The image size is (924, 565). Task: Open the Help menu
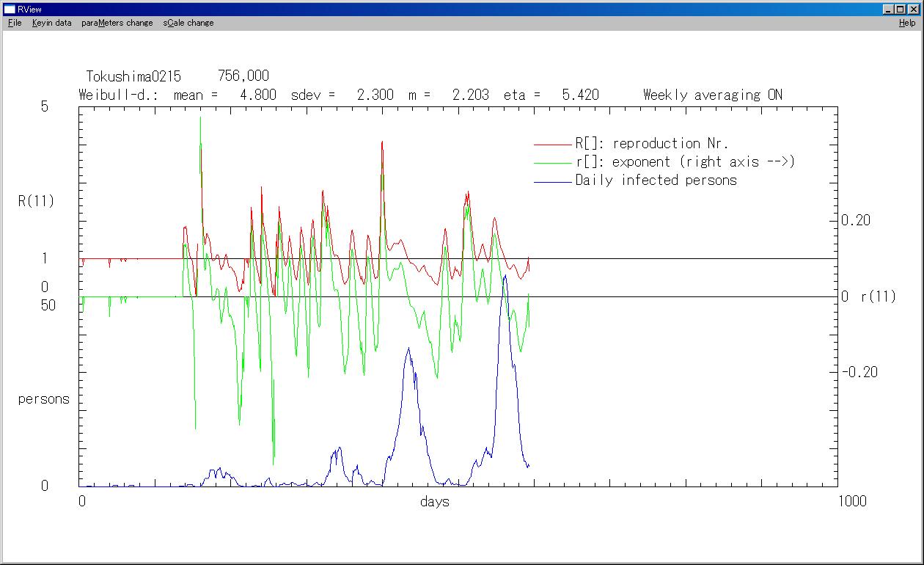(x=907, y=23)
